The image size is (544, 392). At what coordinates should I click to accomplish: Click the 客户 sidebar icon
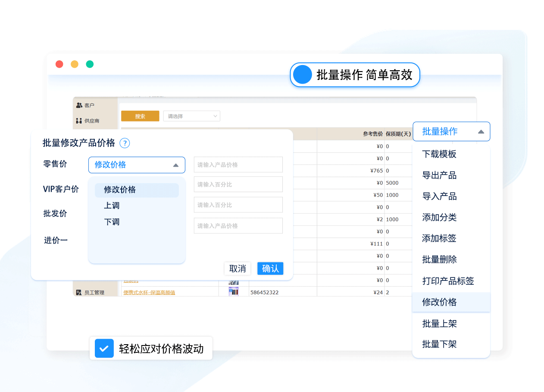79,105
